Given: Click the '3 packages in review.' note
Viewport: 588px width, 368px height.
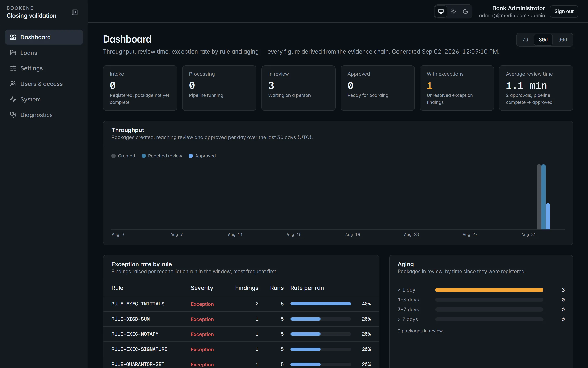Looking at the screenshot, I should 421,331.
